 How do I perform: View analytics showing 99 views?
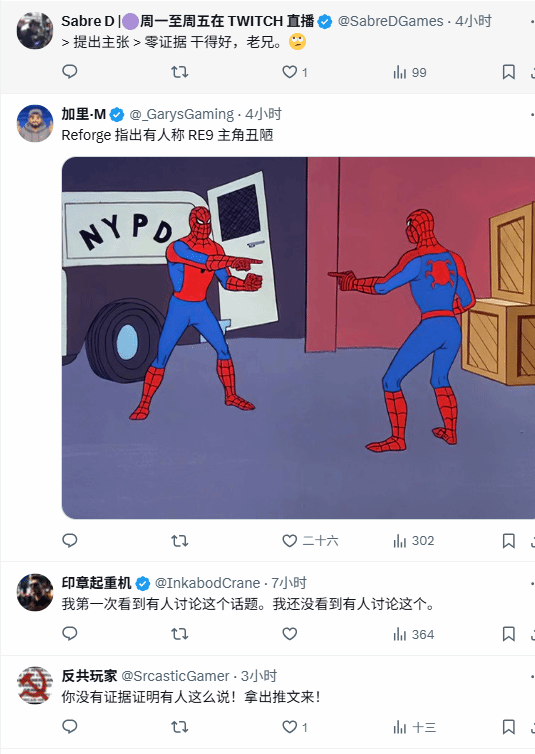pos(410,72)
